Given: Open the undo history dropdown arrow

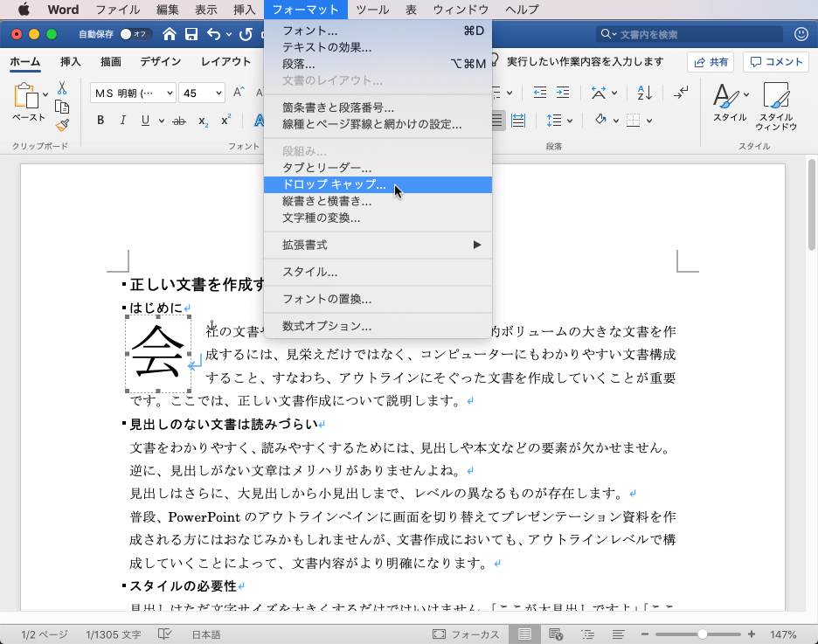Looking at the screenshot, I should point(229,35).
